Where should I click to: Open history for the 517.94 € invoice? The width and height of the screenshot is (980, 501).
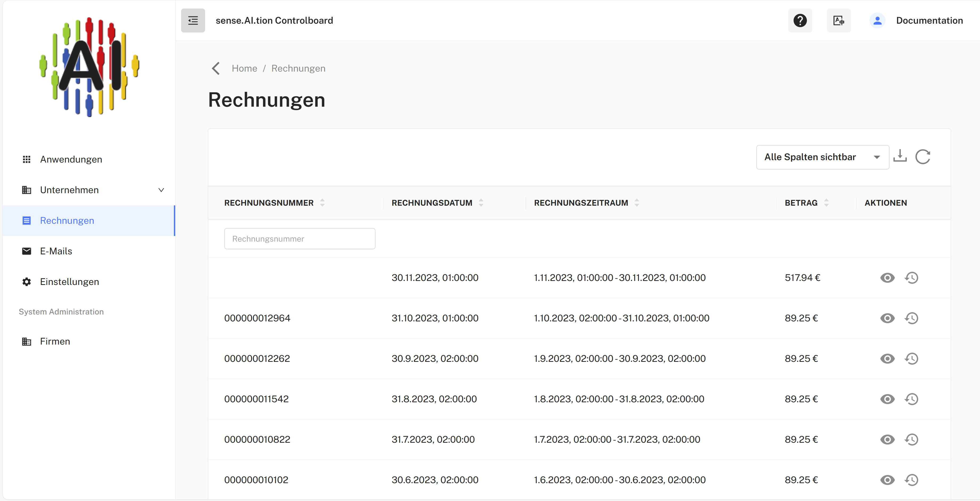pyautogui.click(x=912, y=278)
